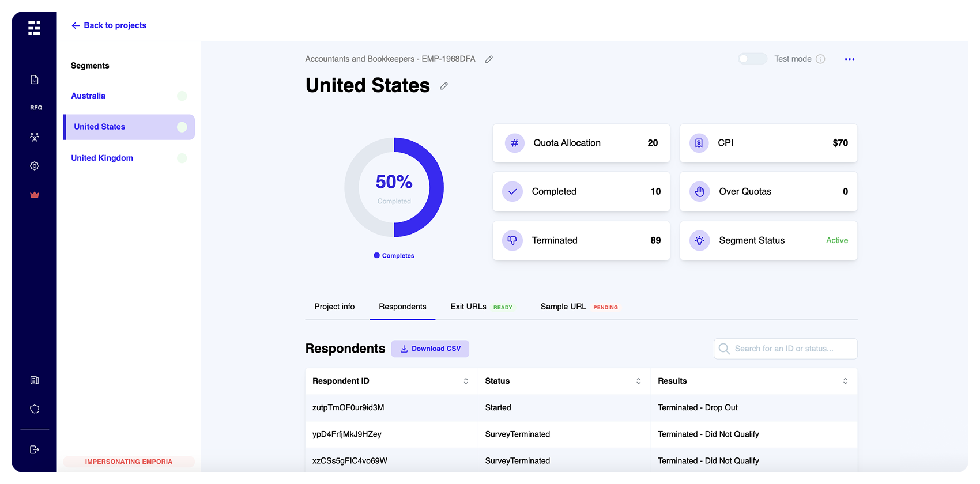
Task: Click Impersonating Emporia banner
Action: (x=129, y=462)
